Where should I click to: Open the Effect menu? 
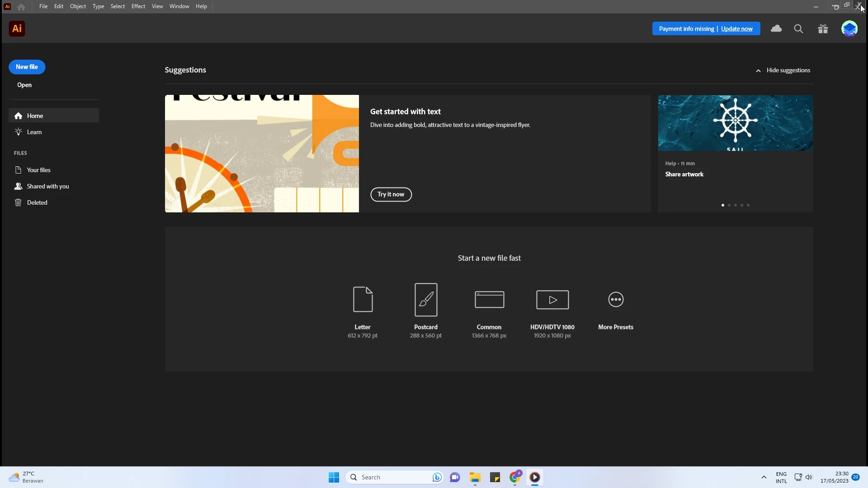point(138,6)
